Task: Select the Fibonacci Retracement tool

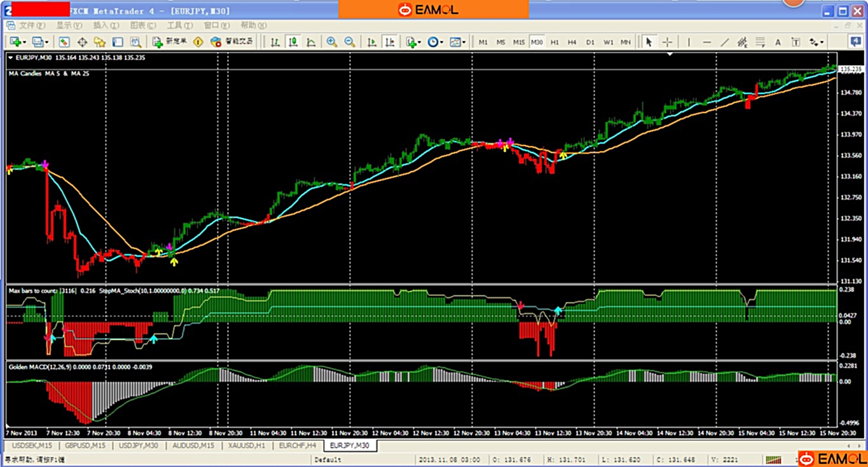Action: 760,42
